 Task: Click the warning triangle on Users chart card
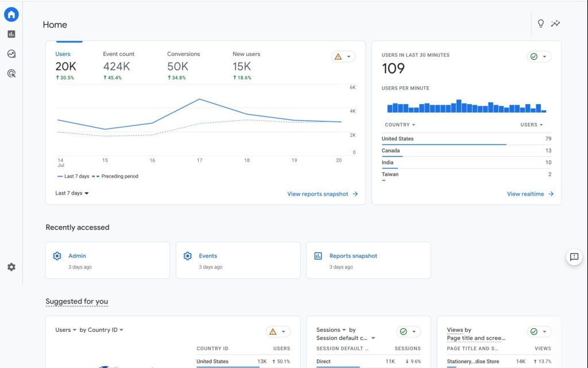(338, 57)
